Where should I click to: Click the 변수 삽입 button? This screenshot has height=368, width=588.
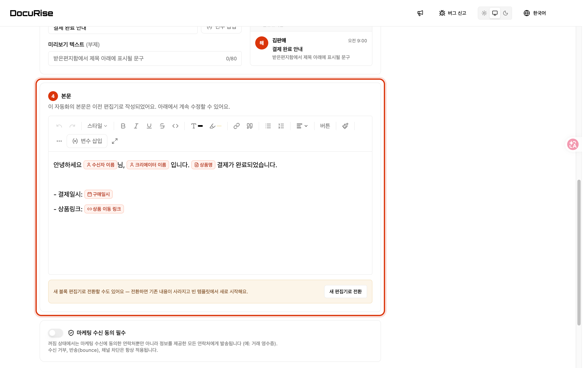click(87, 141)
